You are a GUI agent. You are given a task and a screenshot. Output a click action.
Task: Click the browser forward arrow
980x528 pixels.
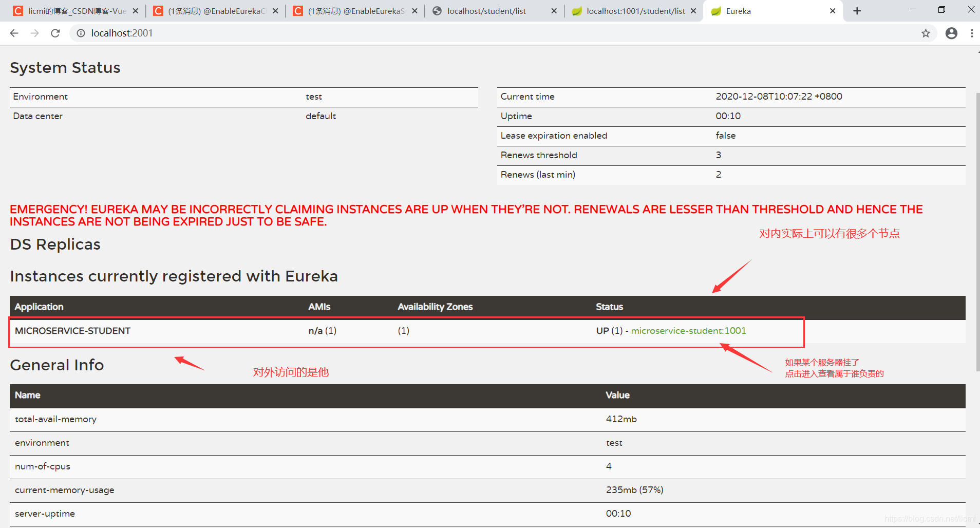click(x=34, y=33)
